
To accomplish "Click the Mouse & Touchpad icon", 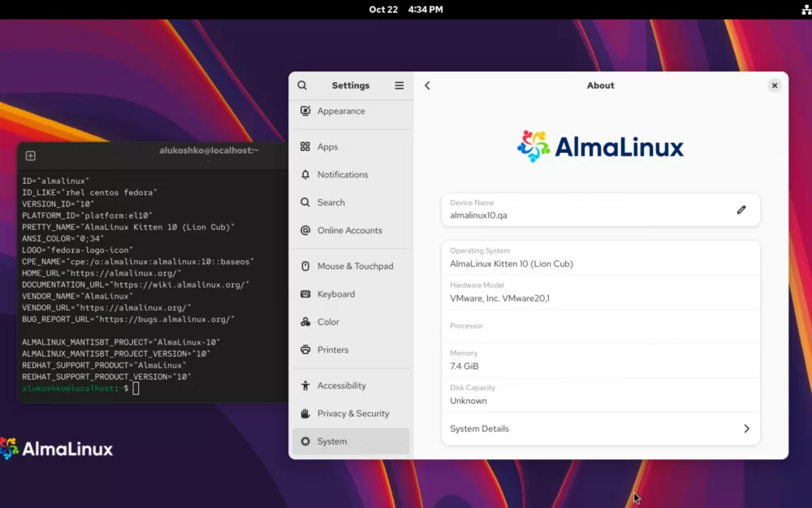I will (x=305, y=266).
